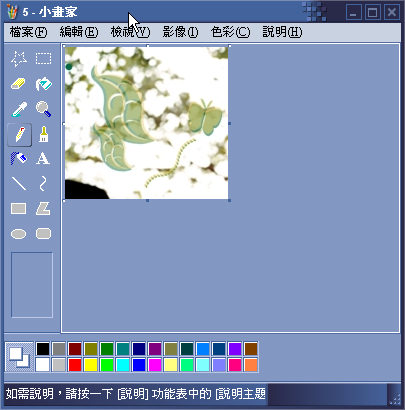Select the dark red (maroon) swatch
This screenshot has height=410, width=405.
pos(75,349)
